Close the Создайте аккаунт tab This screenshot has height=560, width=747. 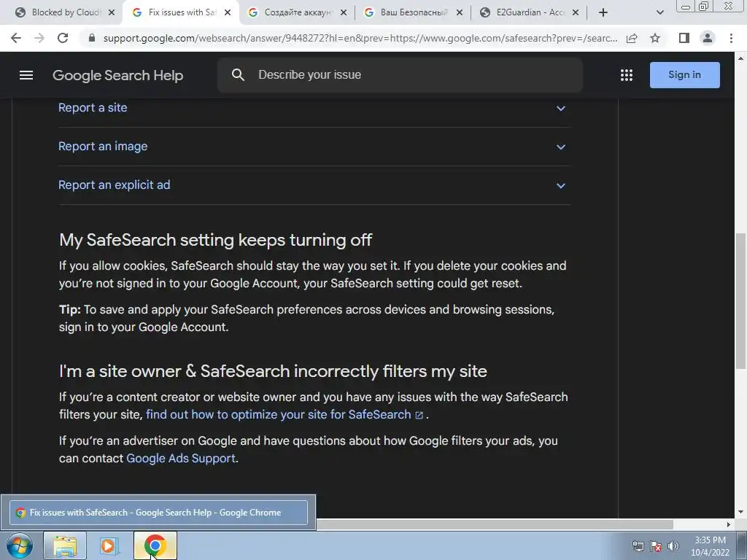pos(344,12)
